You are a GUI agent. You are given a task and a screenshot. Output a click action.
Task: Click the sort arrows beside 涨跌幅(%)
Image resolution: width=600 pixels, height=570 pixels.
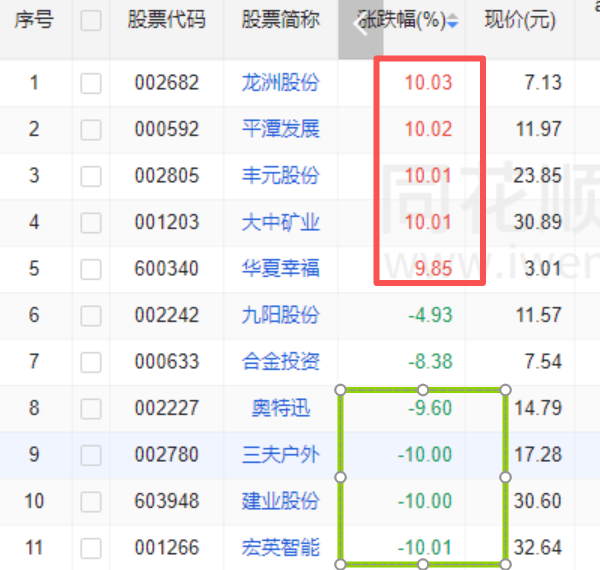coord(453,21)
